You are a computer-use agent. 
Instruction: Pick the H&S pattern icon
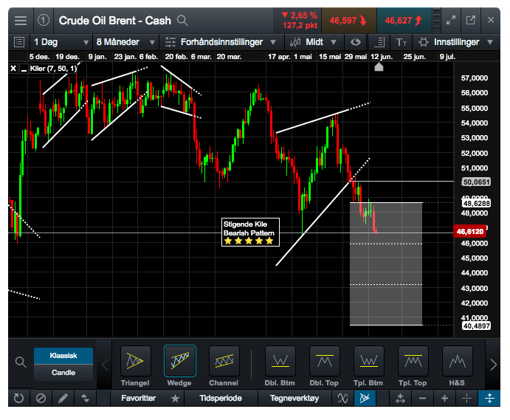(458, 361)
